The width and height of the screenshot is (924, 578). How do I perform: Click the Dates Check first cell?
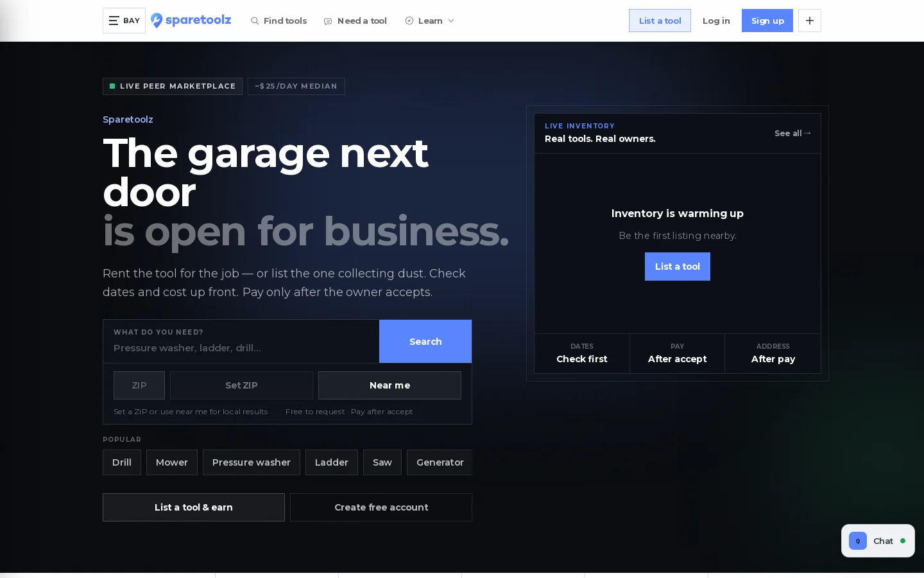tap(582, 353)
